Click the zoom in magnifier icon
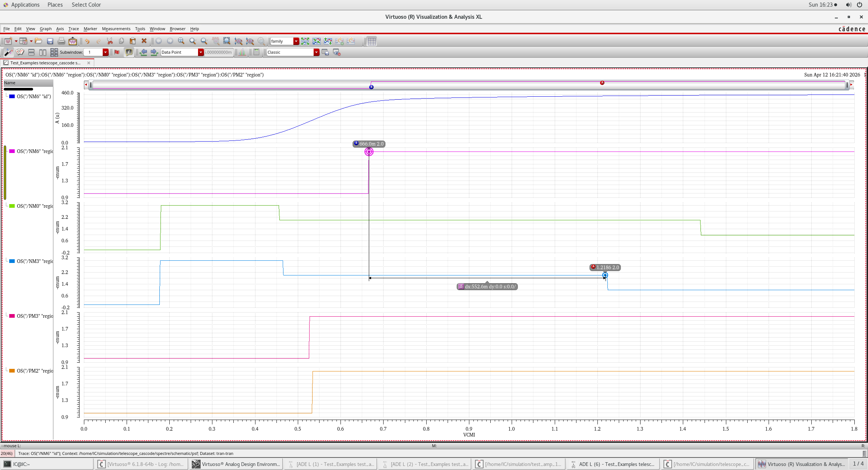868x470 pixels. pyautogui.click(x=193, y=41)
